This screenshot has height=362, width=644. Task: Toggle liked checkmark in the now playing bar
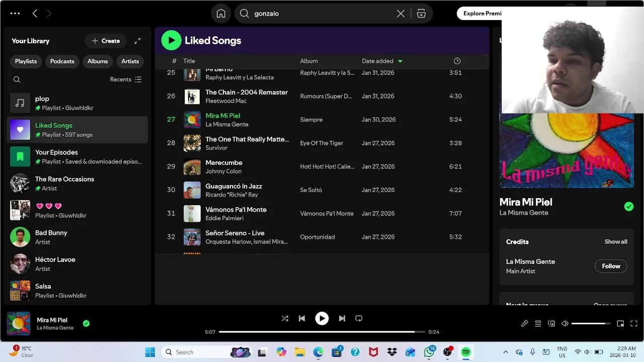click(x=86, y=323)
